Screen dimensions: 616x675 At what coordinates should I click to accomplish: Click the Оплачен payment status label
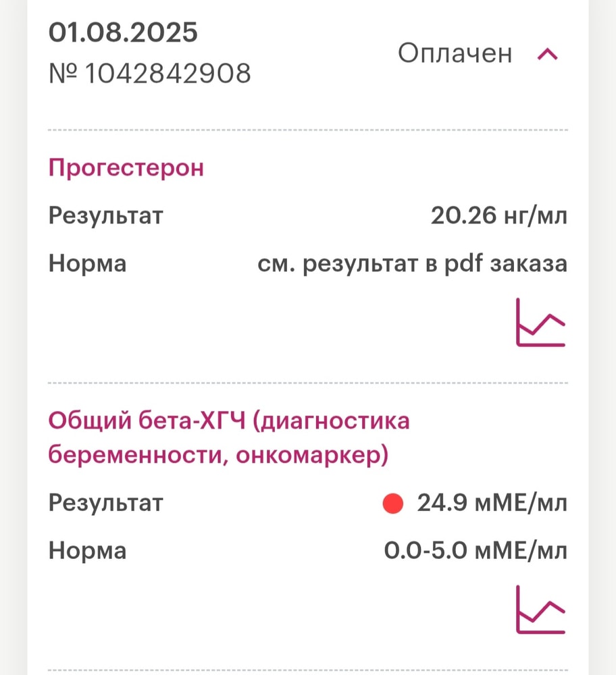[455, 53]
